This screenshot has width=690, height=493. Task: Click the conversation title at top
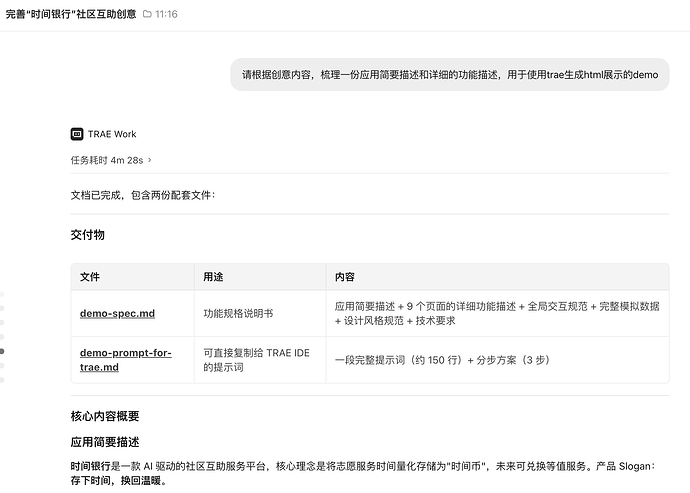pos(71,14)
